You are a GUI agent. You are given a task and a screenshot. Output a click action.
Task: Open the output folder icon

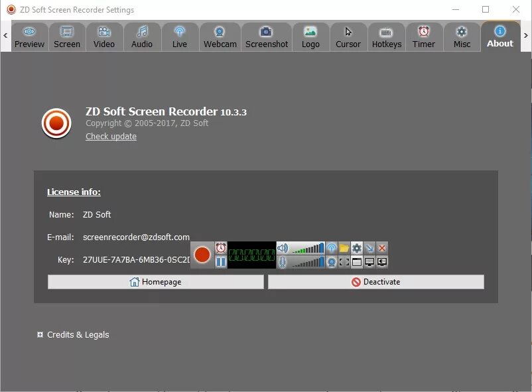(x=344, y=248)
